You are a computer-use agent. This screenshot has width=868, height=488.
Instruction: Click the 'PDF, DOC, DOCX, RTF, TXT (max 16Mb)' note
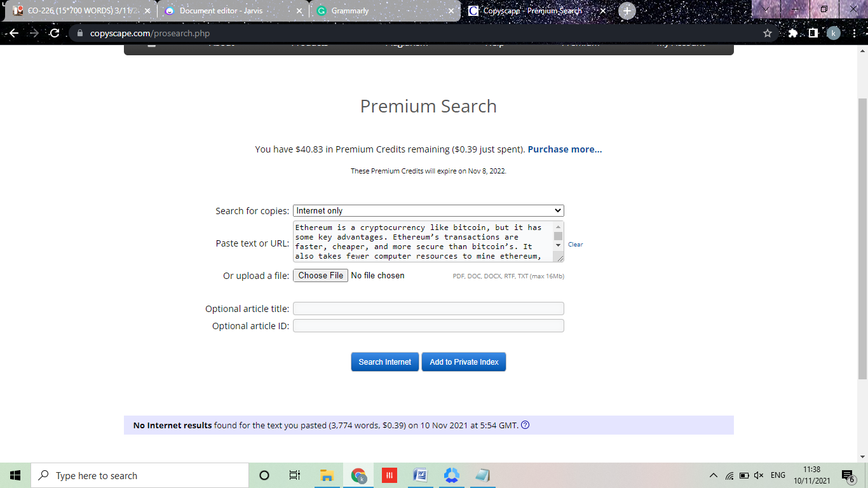pos(508,276)
